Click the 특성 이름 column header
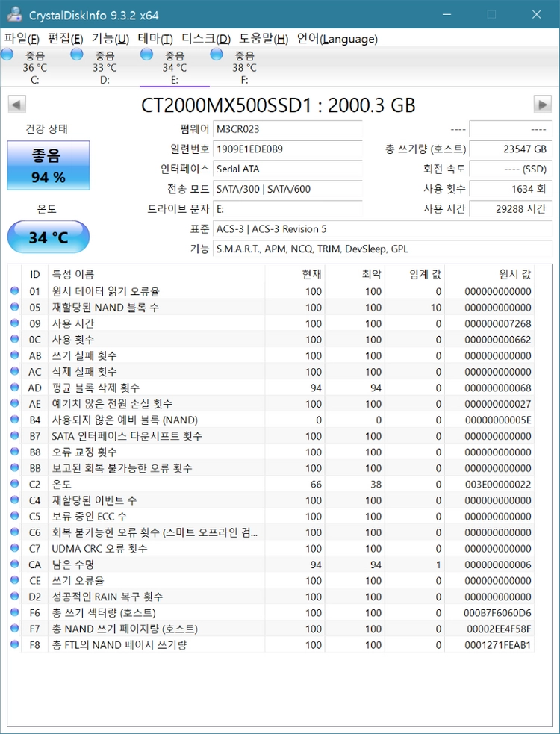 [156, 274]
